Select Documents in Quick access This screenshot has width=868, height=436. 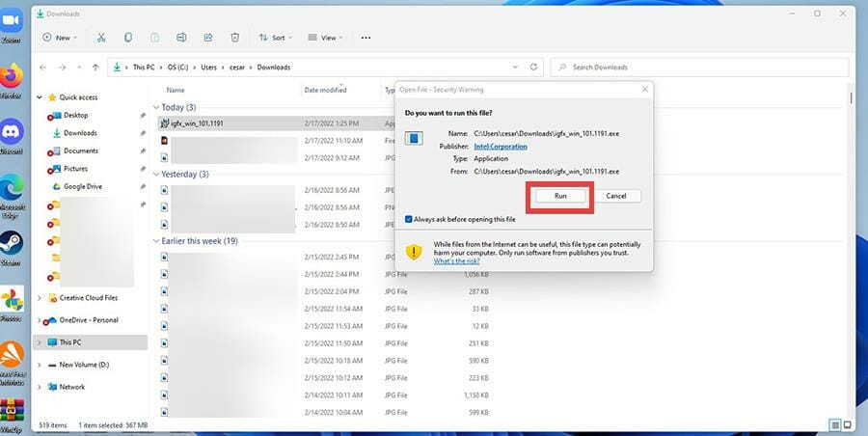click(81, 150)
